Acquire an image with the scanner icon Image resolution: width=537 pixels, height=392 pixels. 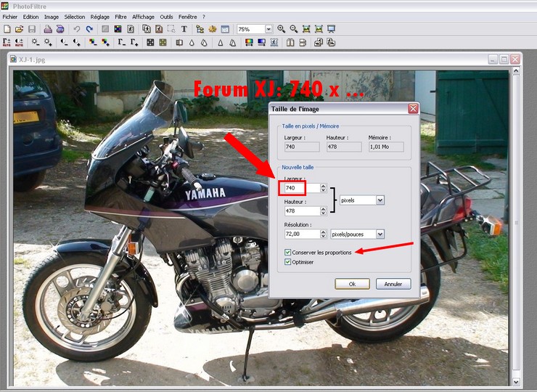pyautogui.click(x=60, y=29)
